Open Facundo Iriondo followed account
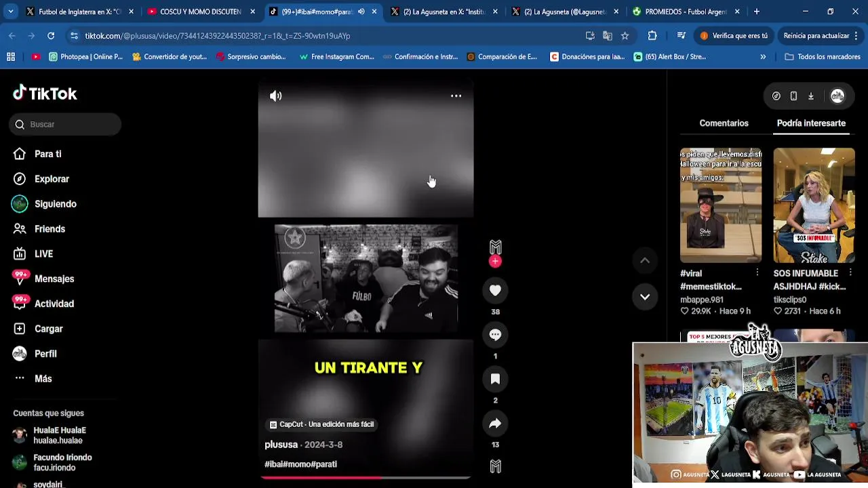Image resolution: width=868 pixels, height=488 pixels. click(62, 462)
